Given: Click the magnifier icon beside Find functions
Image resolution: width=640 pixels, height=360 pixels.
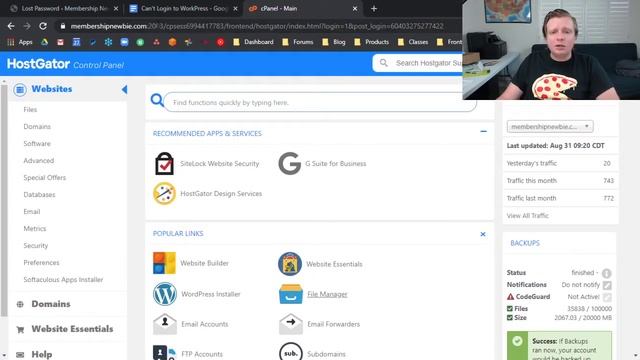Looking at the screenshot, I should (157, 100).
